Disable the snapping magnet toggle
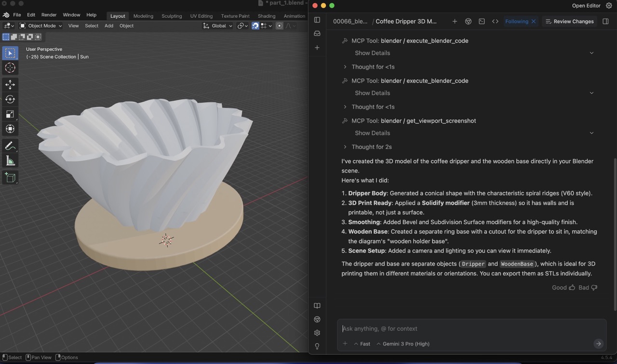The width and height of the screenshot is (617, 364). pyautogui.click(x=255, y=26)
